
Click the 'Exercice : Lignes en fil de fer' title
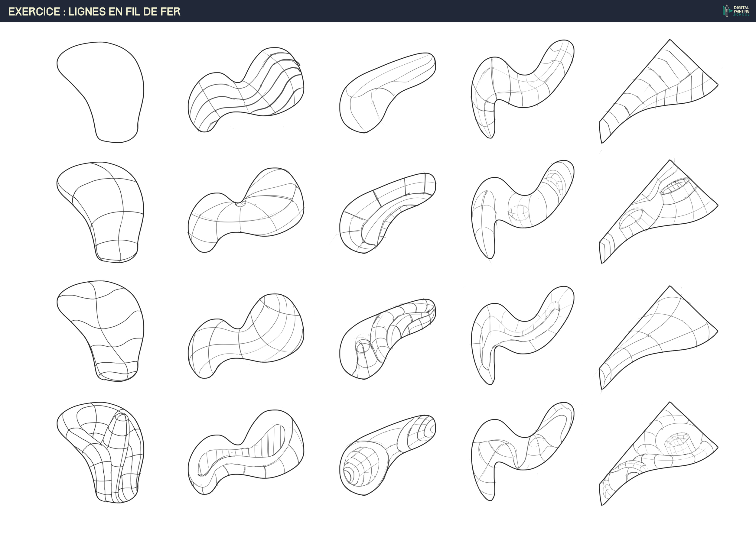[94, 11]
